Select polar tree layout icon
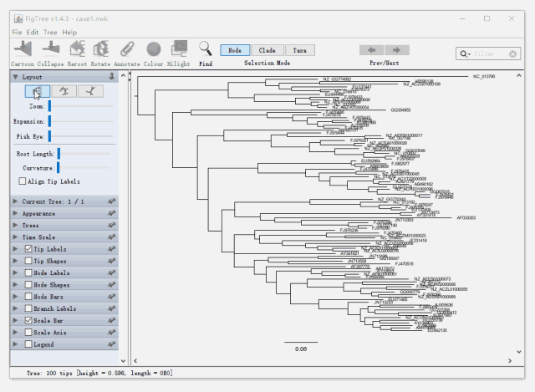The width and height of the screenshot is (535, 392). tap(64, 91)
